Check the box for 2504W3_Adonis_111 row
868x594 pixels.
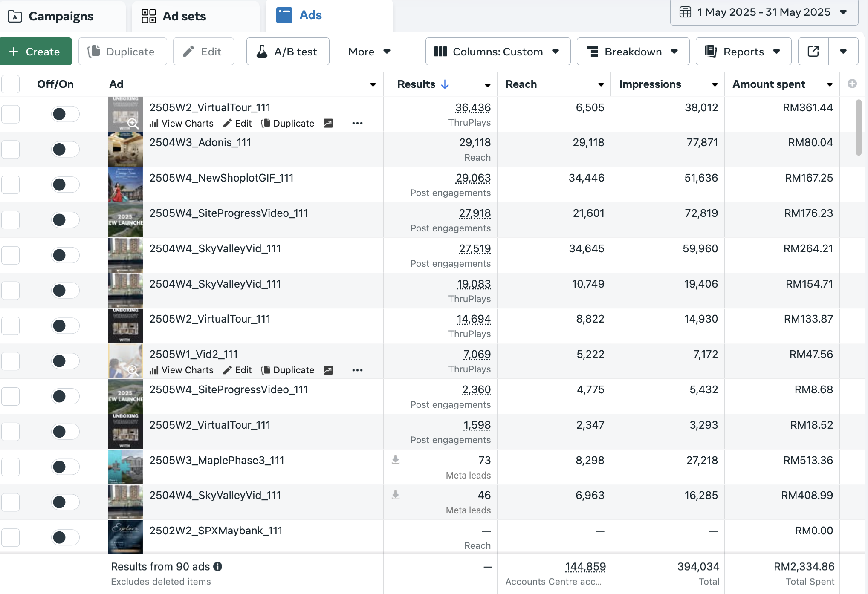(x=11, y=149)
